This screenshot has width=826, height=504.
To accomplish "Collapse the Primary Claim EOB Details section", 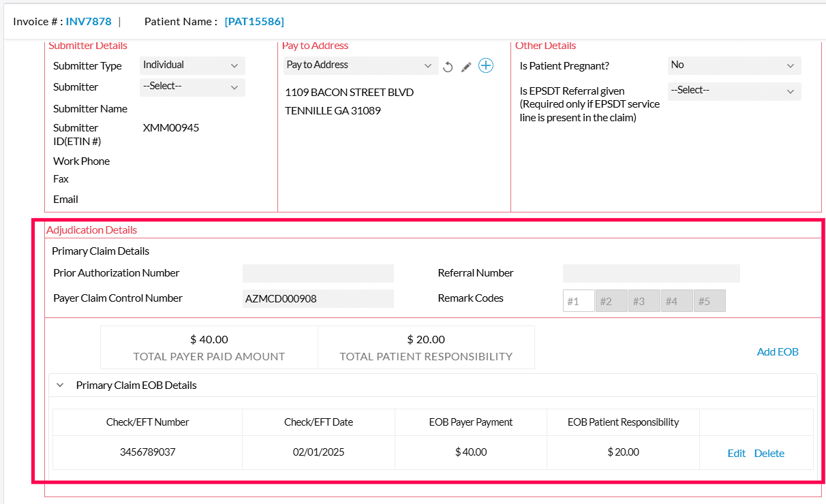I will [x=59, y=385].
